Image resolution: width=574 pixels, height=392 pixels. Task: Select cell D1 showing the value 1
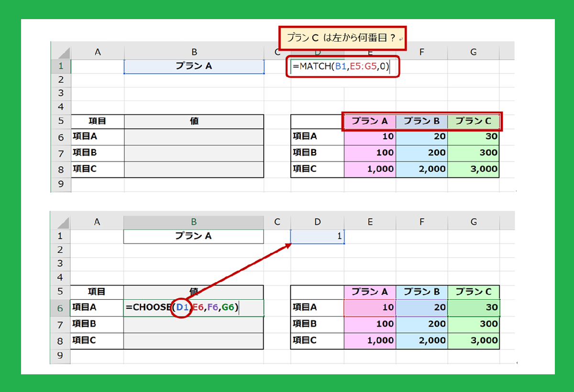coord(317,236)
